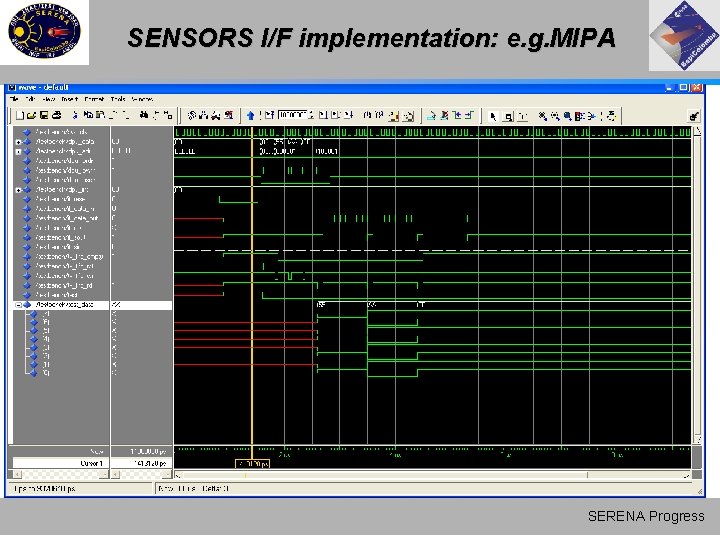Open the View menu
The width and height of the screenshot is (720, 540).
[49, 99]
